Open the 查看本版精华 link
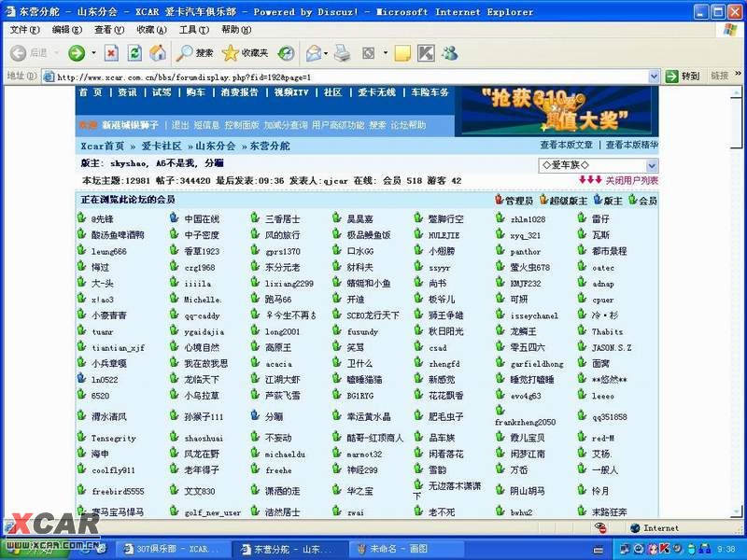The height and width of the screenshot is (560, 747). click(632, 145)
